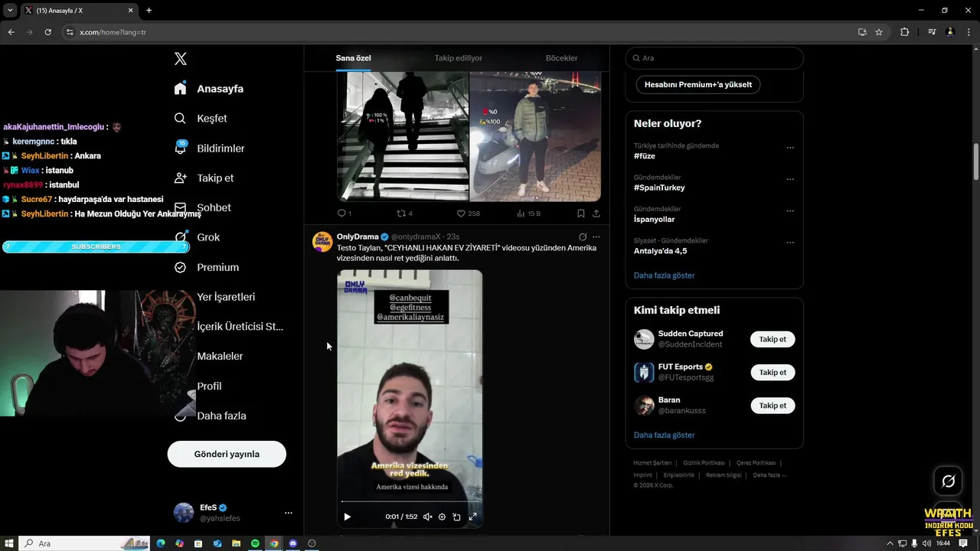Open Chrome media controls icon

(932, 32)
